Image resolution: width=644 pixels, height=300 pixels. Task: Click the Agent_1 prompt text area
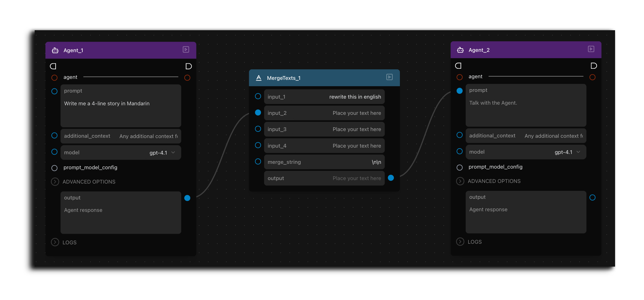tap(121, 106)
